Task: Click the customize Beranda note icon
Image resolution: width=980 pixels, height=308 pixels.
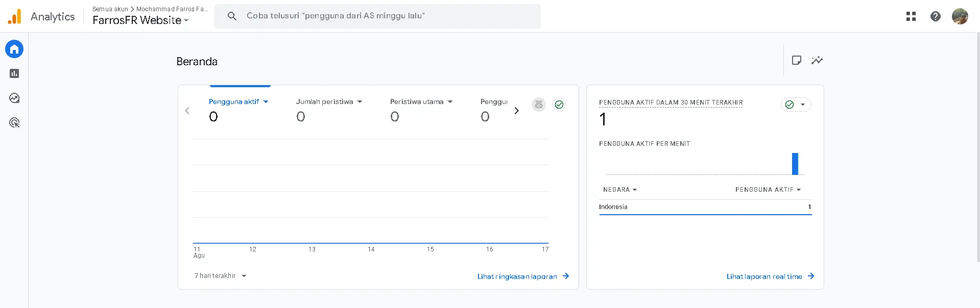Action: point(796,60)
